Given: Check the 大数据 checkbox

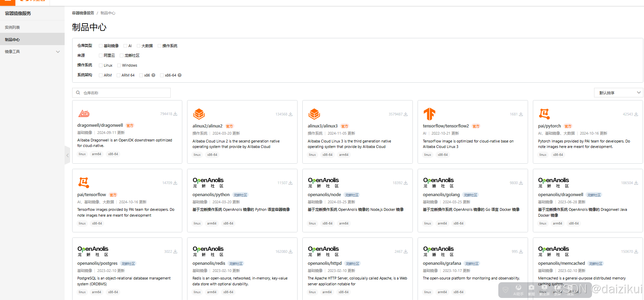Looking at the screenshot, I should click(139, 46).
